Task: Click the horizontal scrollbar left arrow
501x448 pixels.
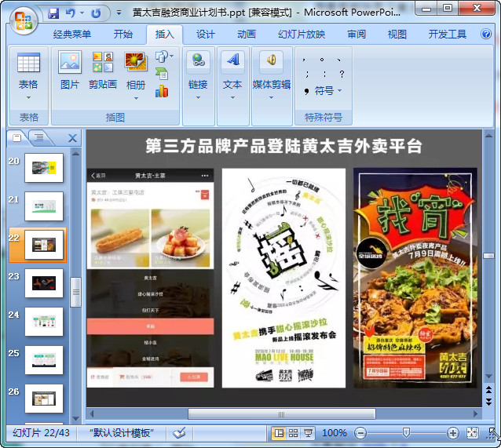Action: [93, 414]
